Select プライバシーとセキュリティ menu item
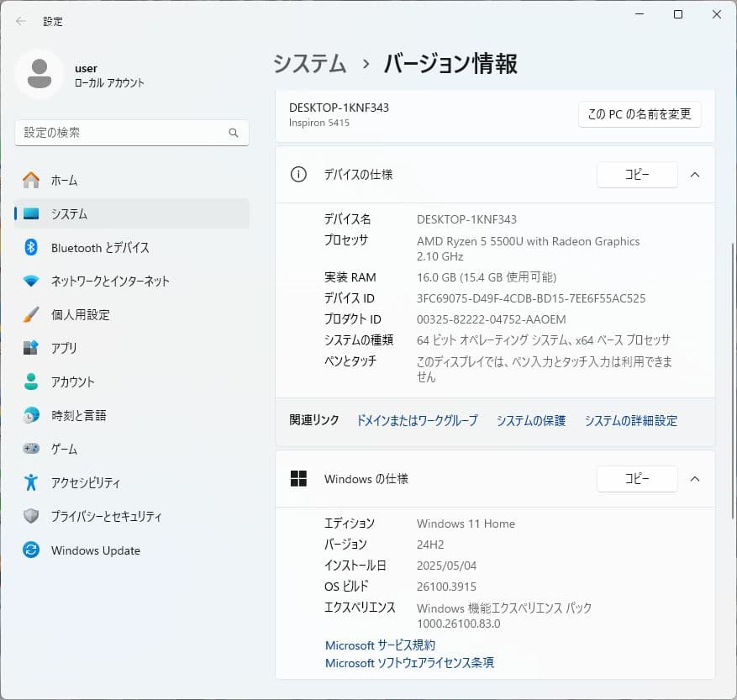The height and width of the screenshot is (700, 737). click(x=132, y=516)
